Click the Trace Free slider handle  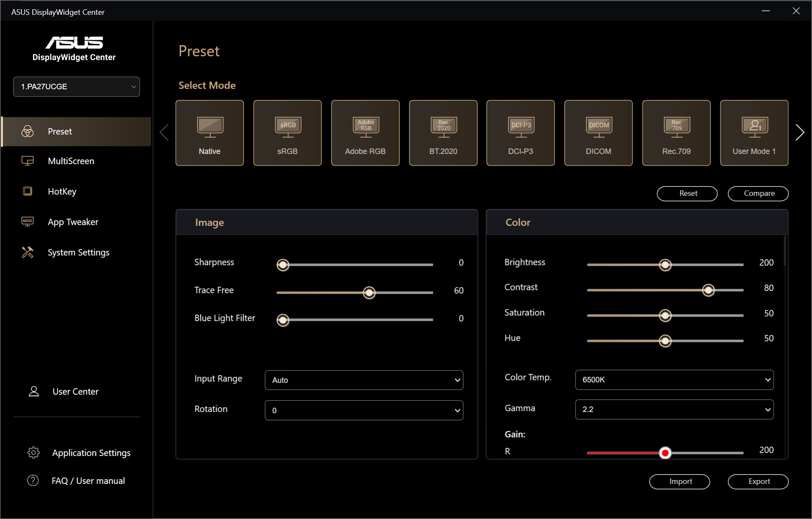pyautogui.click(x=369, y=293)
